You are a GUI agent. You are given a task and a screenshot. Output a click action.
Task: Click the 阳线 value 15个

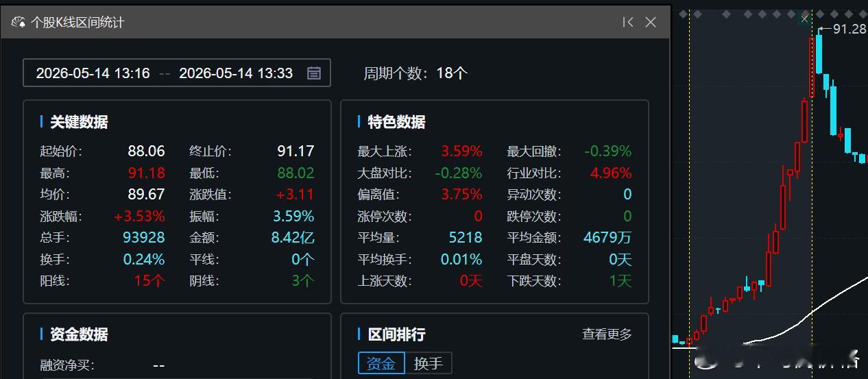click(149, 281)
